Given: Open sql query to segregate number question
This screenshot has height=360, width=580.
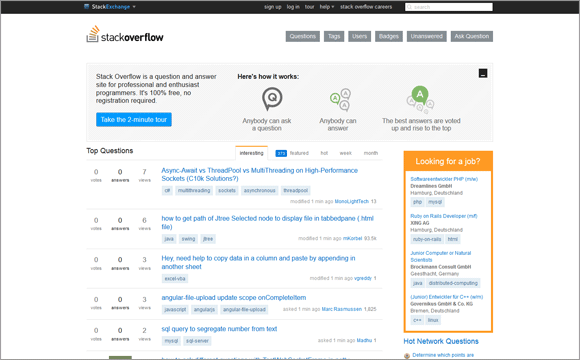Looking at the screenshot, I should pos(219,329).
